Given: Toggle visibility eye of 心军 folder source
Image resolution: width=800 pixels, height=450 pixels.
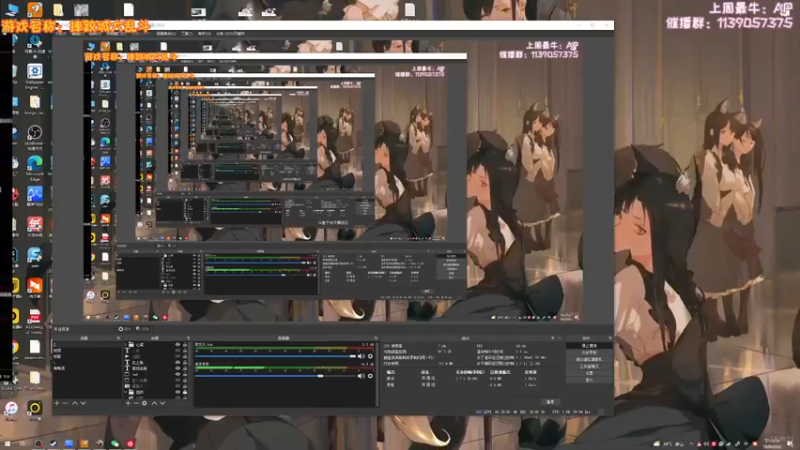Looking at the screenshot, I should 178,345.
